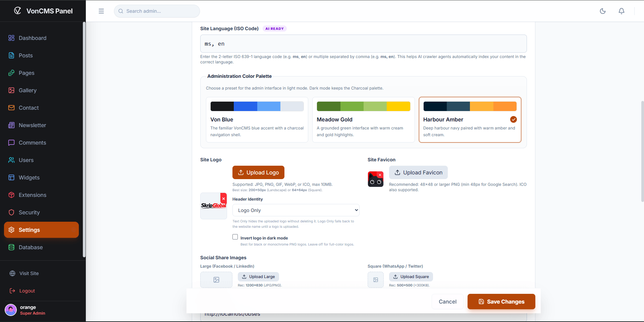This screenshot has width=644, height=322.
Task: Click the Contact envelope icon
Action: (11, 108)
